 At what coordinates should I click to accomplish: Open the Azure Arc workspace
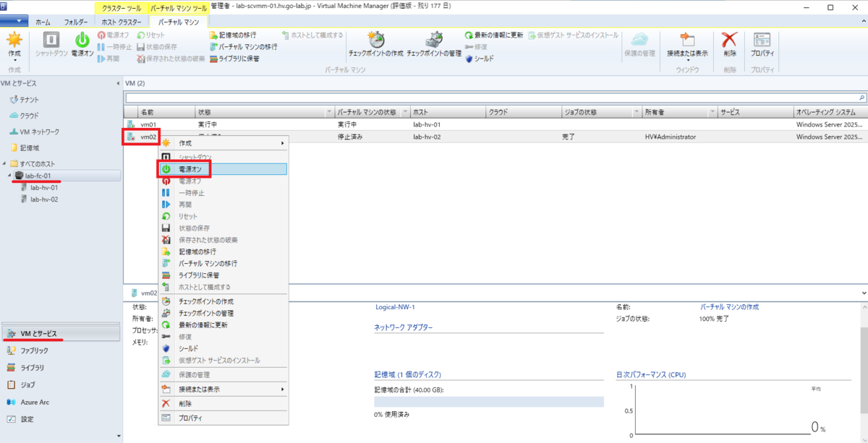click(x=59, y=402)
